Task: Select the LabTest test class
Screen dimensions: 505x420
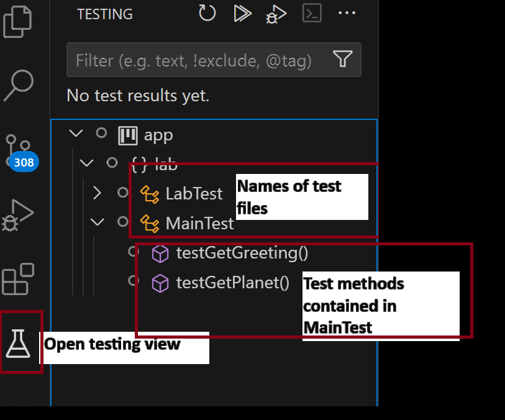Action: pyautogui.click(x=193, y=193)
